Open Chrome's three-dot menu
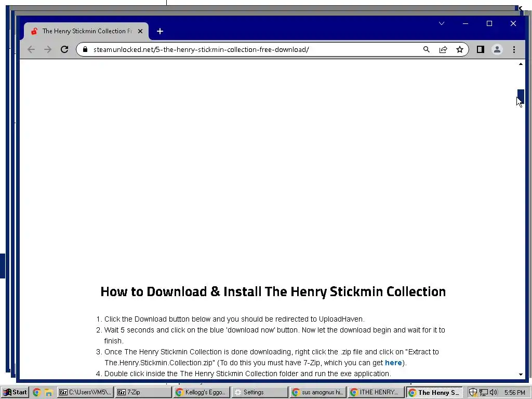Screen dimensions: 532x399 click(x=514, y=49)
